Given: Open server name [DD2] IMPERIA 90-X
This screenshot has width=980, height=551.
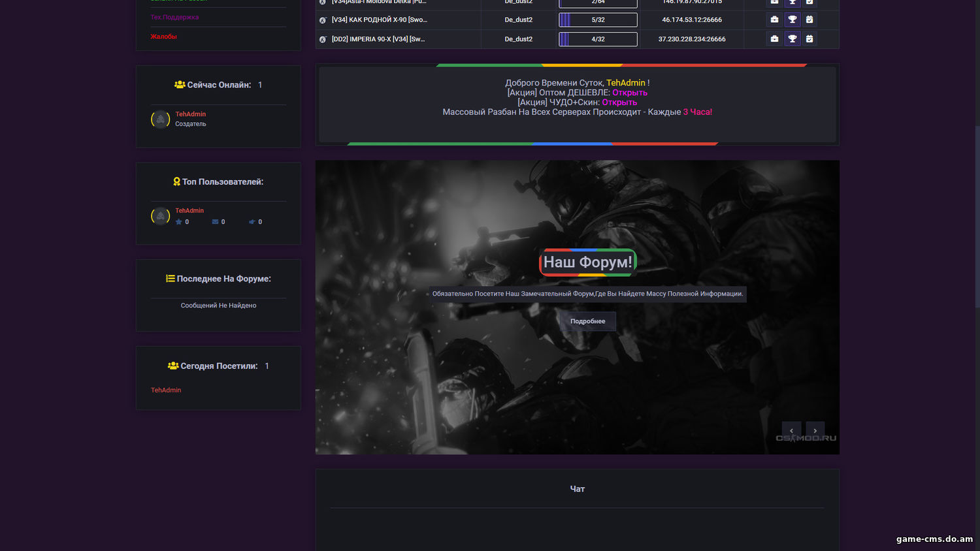Looking at the screenshot, I should (x=378, y=39).
